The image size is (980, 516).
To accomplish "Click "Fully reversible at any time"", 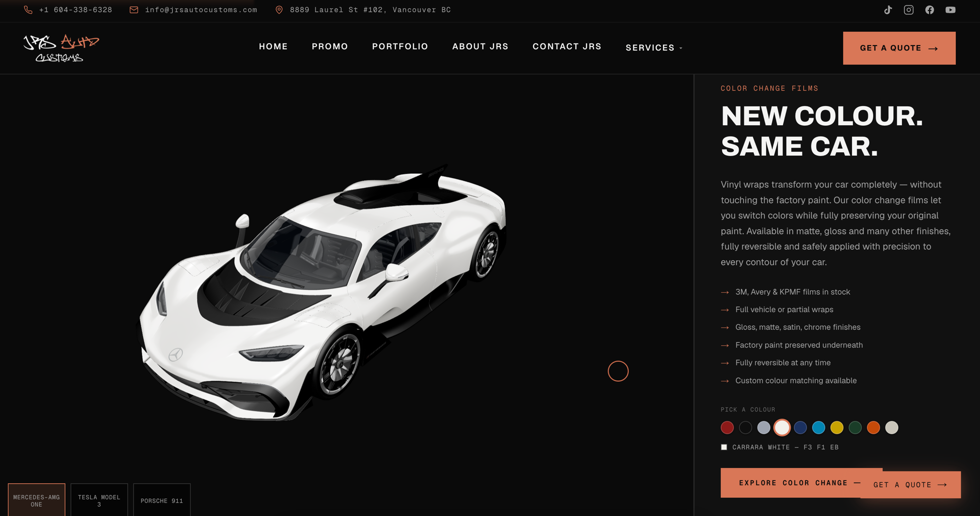I will pyautogui.click(x=783, y=363).
